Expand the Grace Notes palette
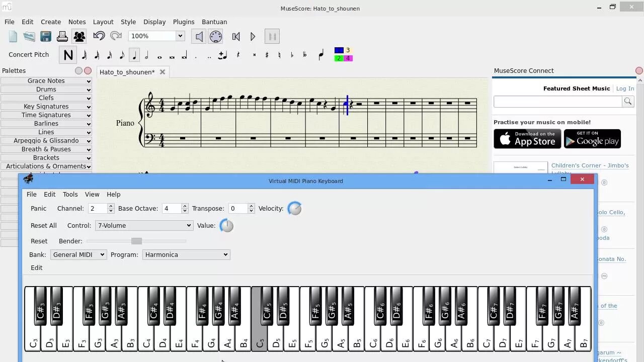The height and width of the screenshot is (362, 644). pos(46,81)
